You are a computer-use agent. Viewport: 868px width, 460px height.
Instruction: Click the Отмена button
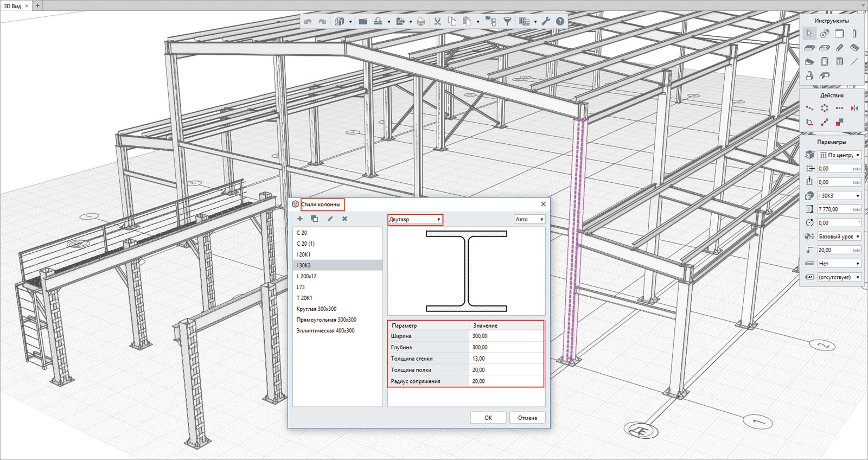pyautogui.click(x=527, y=418)
